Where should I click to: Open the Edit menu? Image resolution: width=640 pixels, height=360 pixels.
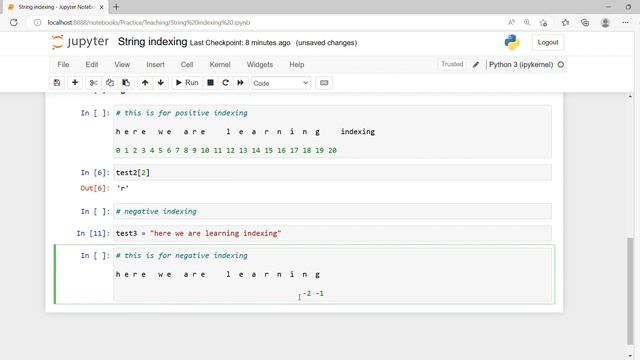click(92, 64)
